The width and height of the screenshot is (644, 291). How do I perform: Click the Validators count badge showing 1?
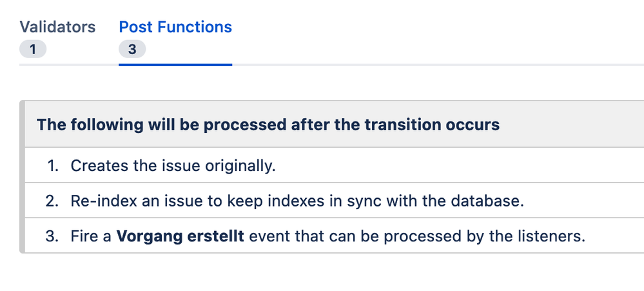[33, 49]
